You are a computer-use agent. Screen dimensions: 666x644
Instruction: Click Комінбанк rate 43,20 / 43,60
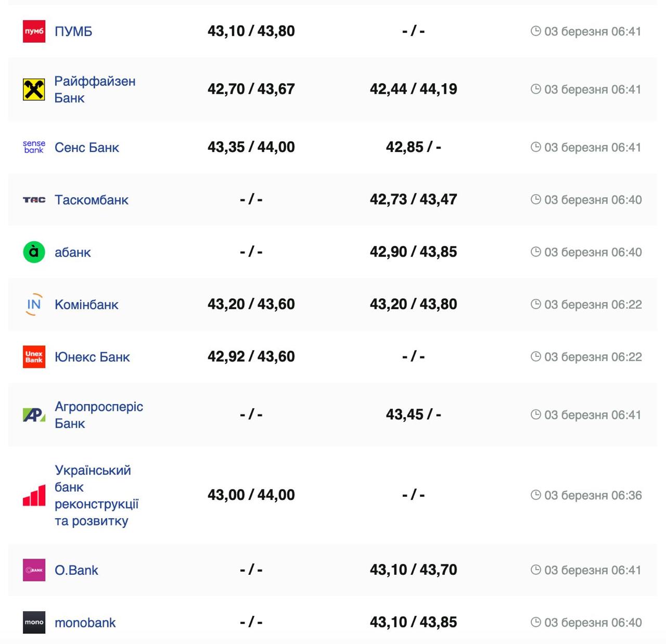(x=251, y=304)
